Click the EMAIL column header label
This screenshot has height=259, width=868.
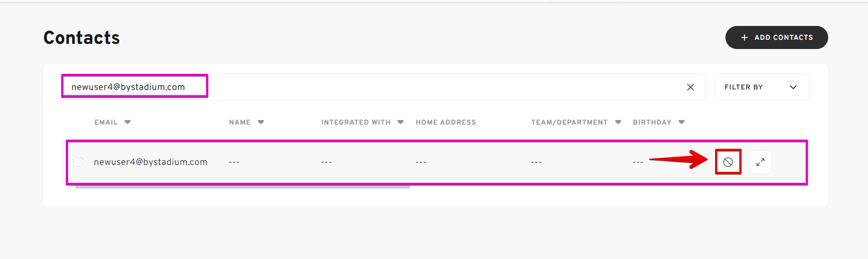106,122
